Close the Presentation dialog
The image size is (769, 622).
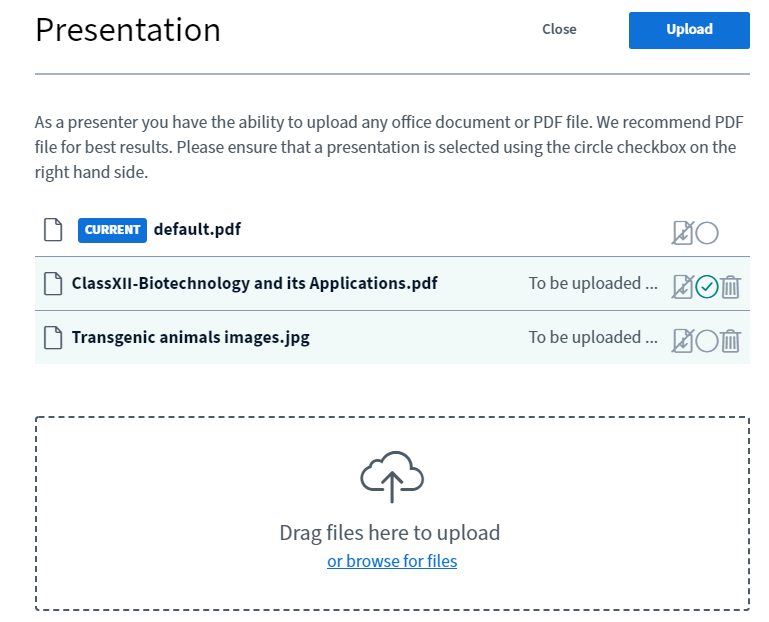tap(559, 29)
